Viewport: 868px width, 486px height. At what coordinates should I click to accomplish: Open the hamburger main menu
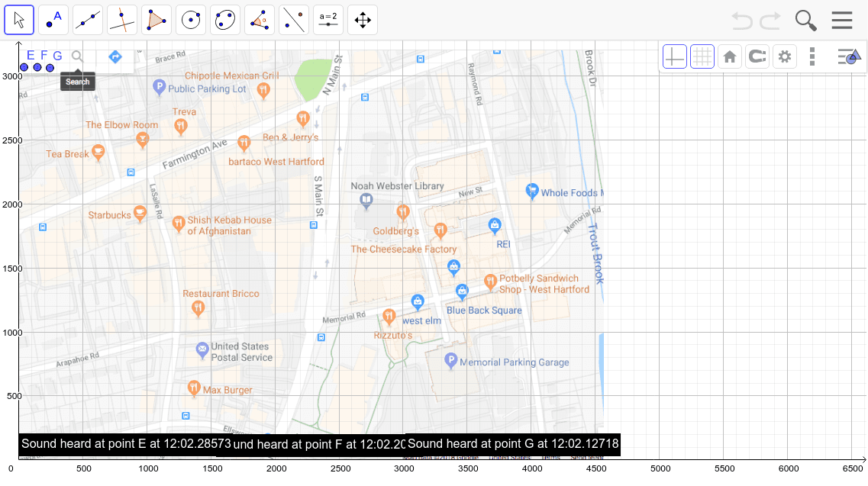(x=842, y=21)
